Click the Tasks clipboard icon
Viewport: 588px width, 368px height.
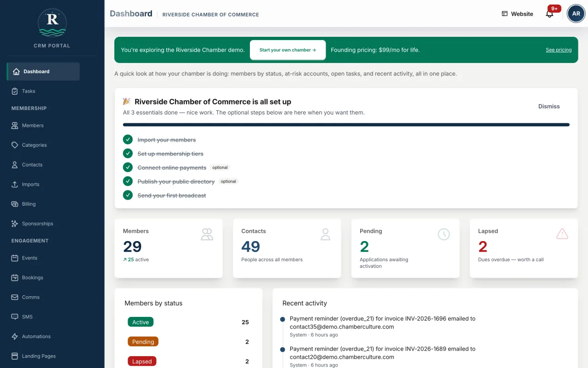tap(15, 91)
